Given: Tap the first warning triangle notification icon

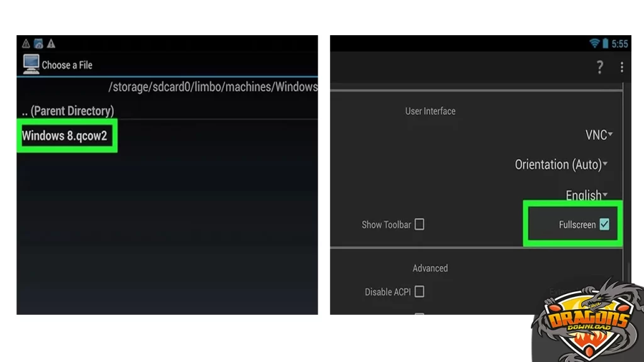Looking at the screenshot, I should pos(26,43).
